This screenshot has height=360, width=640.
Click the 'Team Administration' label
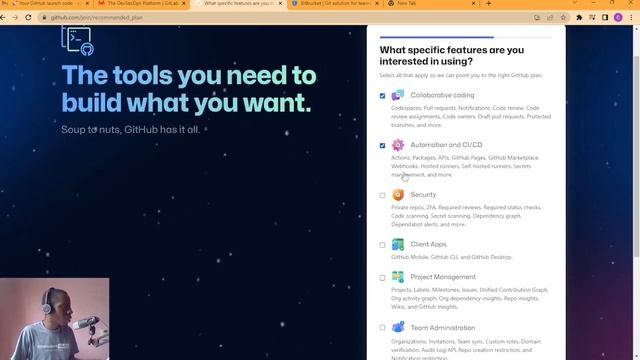tap(442, 327)
